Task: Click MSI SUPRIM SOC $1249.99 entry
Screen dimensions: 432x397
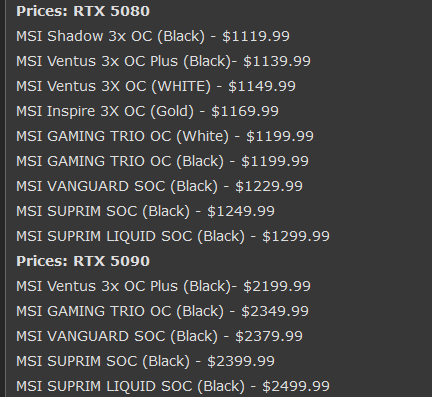Action: click(x=145, y=211)
